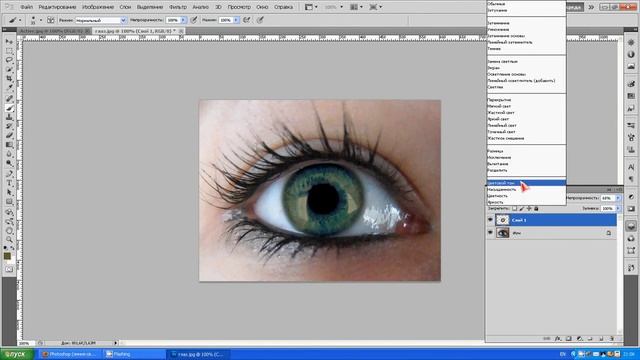Toggle the Brush panel button in options bar
This screenshot has height=360, width=640.
tap(51, 20)
